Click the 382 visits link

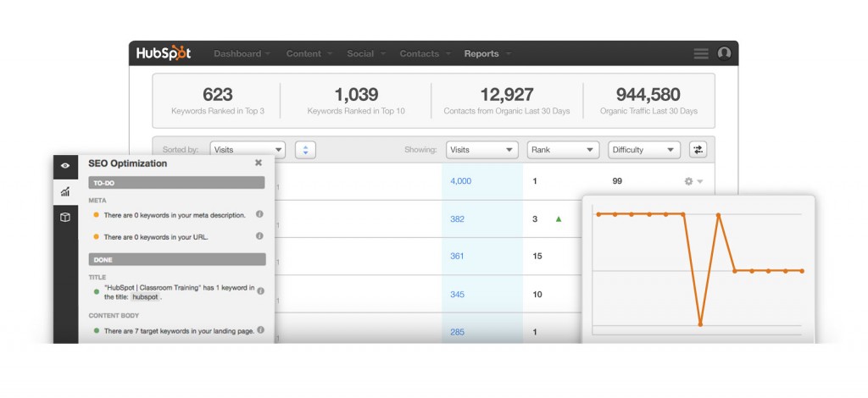click(457, 218)
